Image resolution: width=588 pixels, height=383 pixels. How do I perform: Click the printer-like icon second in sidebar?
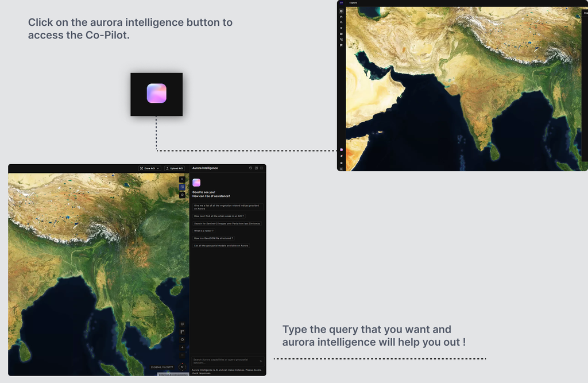click(341, 17)
